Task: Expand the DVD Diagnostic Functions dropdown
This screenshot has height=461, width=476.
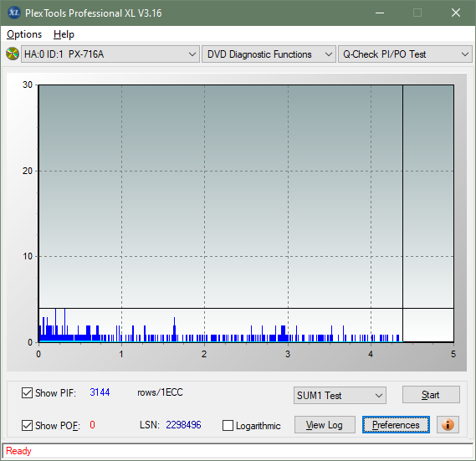Action: coord(269,54)
